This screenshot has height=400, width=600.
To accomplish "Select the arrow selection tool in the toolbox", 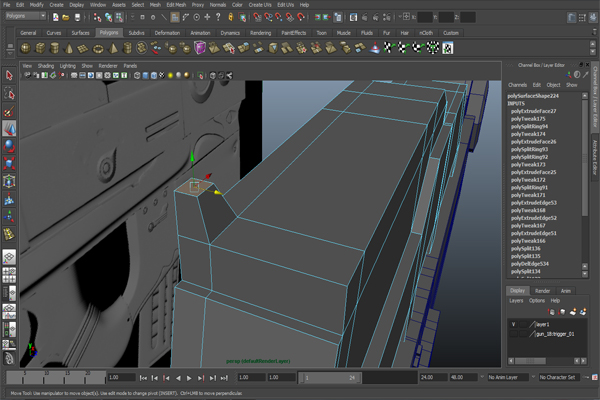I will pyautogui.click(x=9, y=75).
